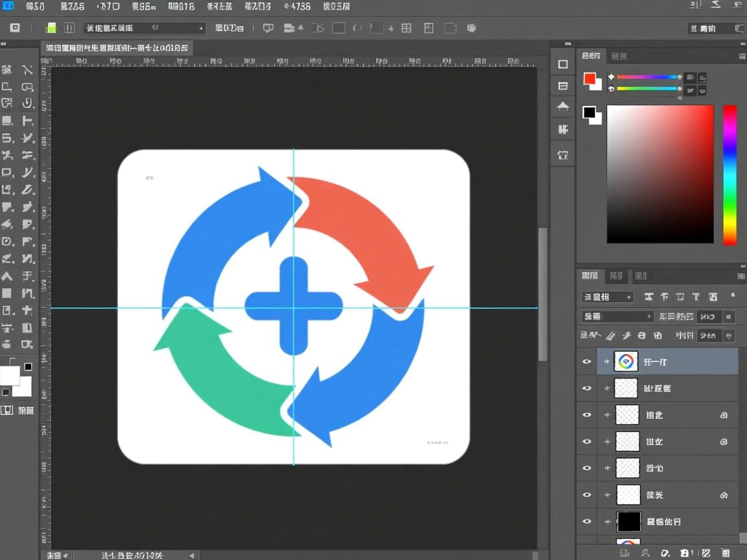
Task: Toggle visibility of the black thumbnail layer
Action: tap(587, 521)
